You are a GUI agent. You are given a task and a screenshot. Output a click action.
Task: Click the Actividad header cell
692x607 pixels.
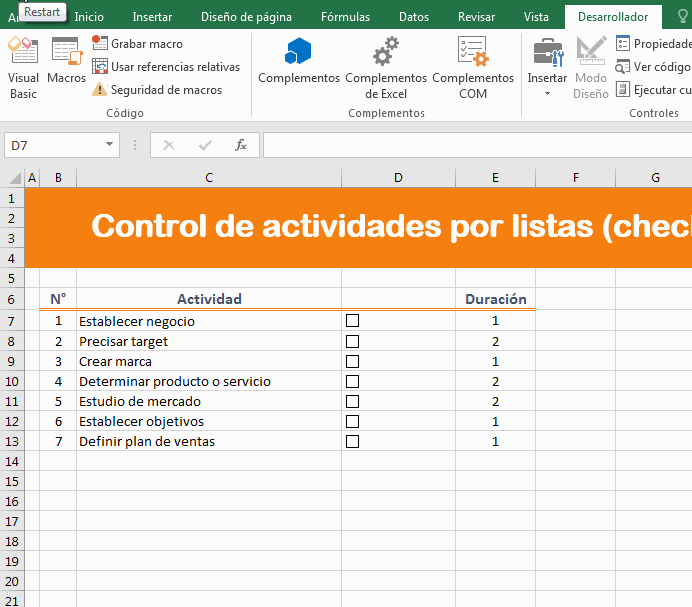209,299
